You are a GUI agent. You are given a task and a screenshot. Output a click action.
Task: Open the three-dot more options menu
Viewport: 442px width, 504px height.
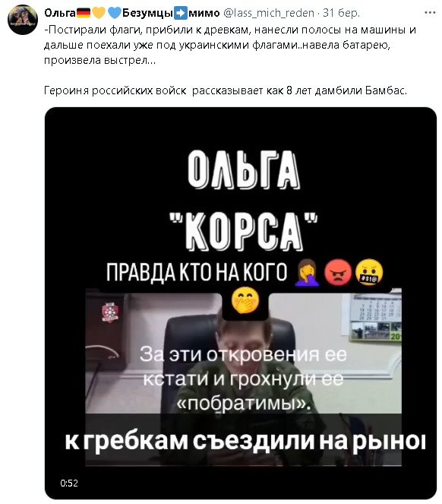pyautogui.click(x=430, y=12)
